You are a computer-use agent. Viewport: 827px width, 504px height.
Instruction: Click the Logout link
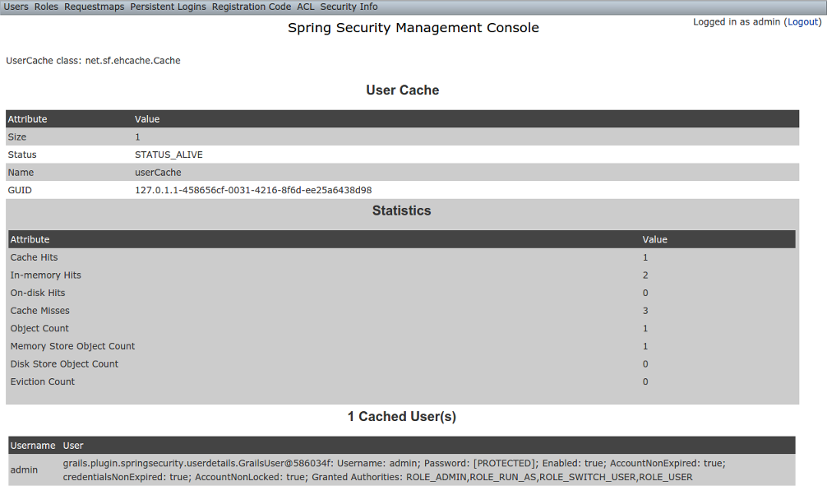click(x=802, y=21)
